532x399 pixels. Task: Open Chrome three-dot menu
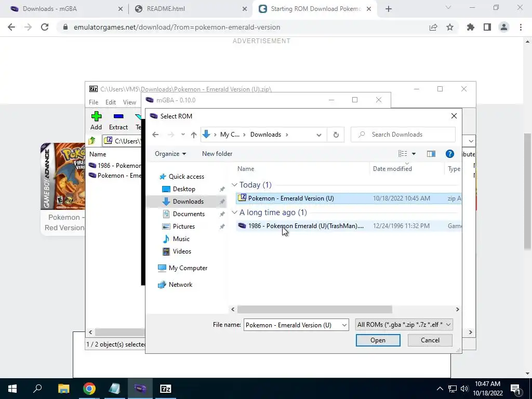pos(521,28)
